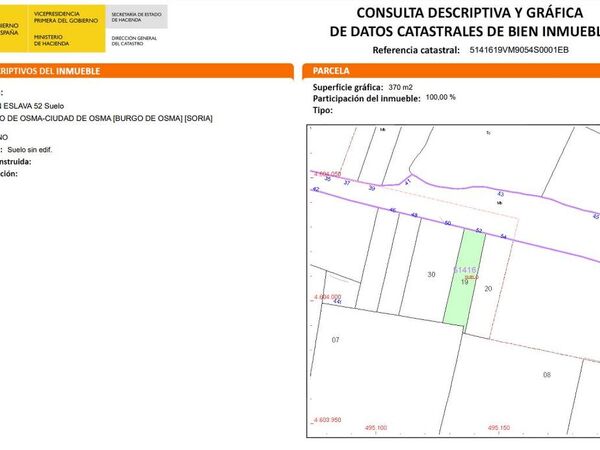Select parcel 30 on the map
Image resolution: width=600 pixels, height=450 pixels.
coord(431,274)
